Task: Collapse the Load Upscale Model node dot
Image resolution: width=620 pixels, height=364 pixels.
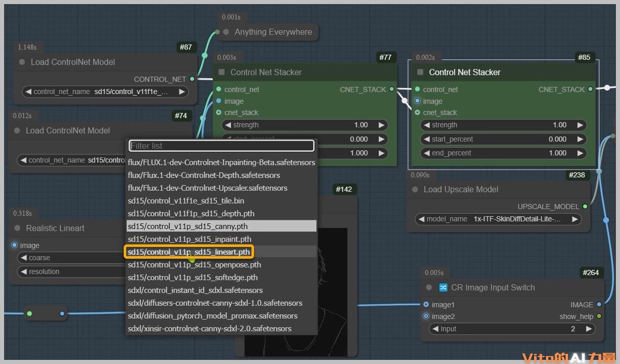Action: [415, 189]
